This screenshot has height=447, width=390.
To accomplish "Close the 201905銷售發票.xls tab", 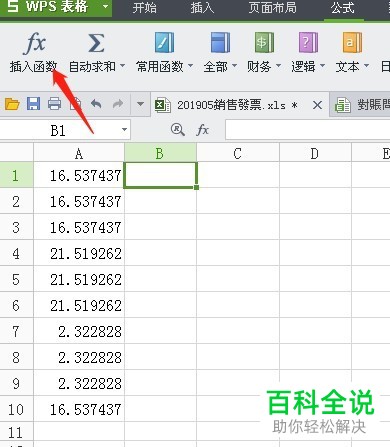I will [317, 105].
